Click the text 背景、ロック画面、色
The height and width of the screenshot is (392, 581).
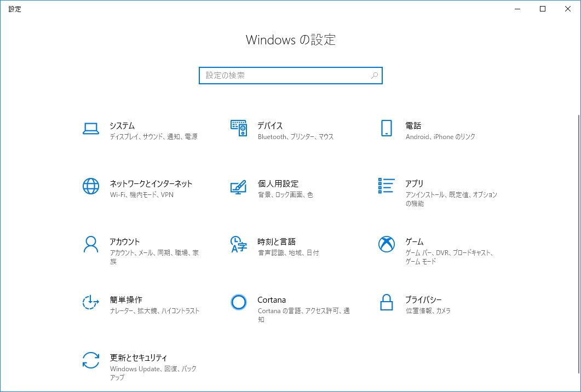click(285, 195)
